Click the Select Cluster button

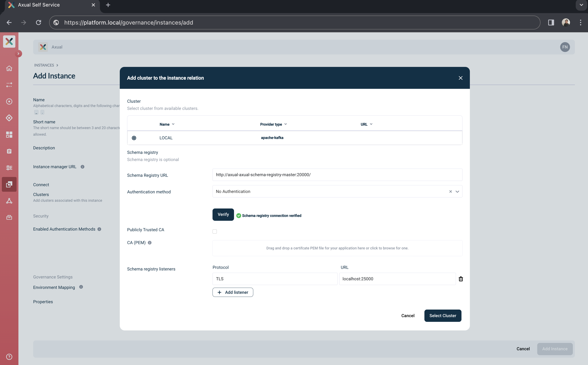443,315
